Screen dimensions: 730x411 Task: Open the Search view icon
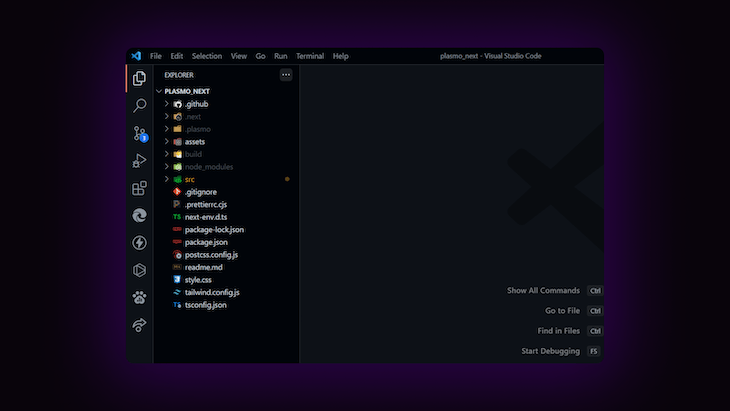point(139,106)
